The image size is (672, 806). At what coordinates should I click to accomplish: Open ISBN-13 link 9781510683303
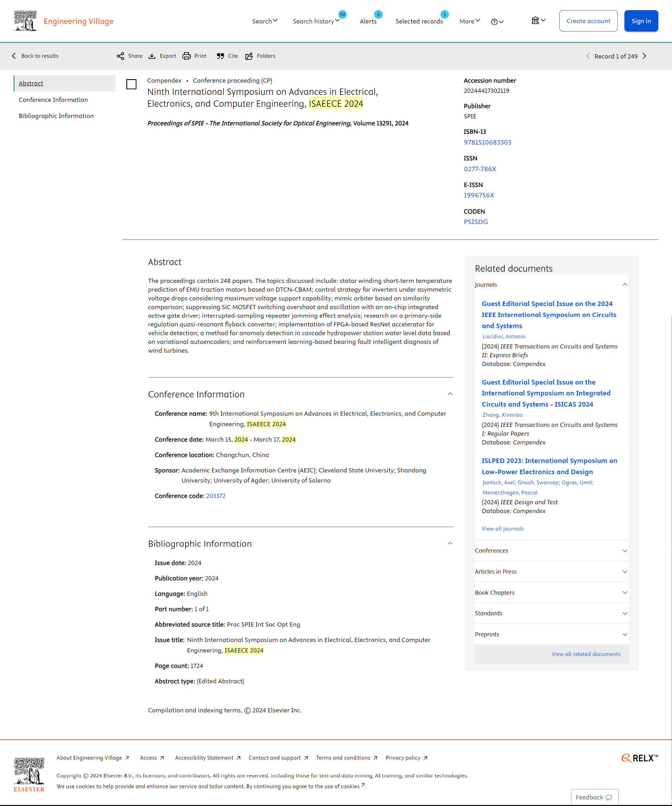point(487,143)
